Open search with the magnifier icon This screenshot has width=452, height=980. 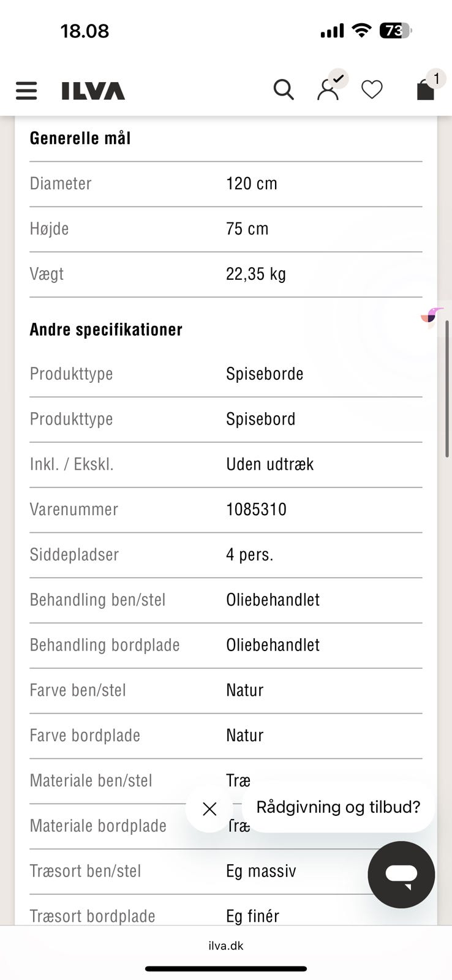pos(284,90)
